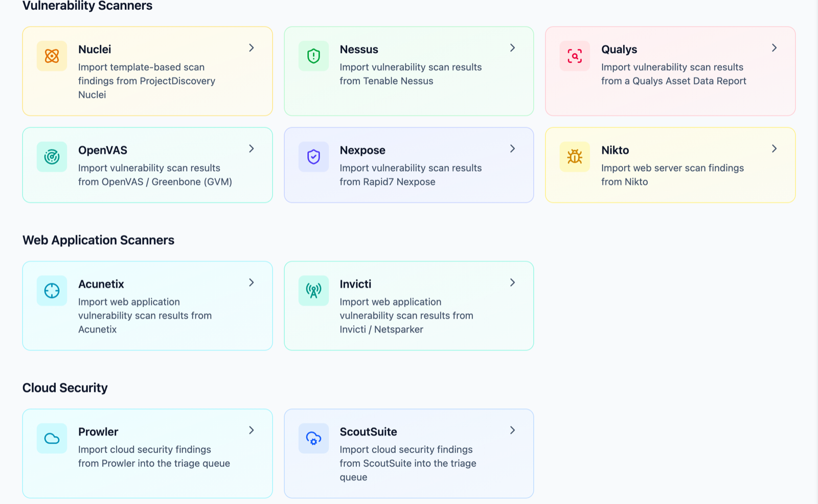The width and height of the screenshot is (818, 504).
Task: Click the Prowler cloud icon
Action: [x=52, y=438]
